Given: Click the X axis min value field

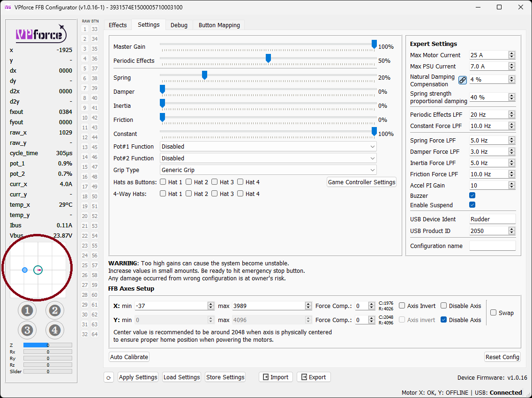Looking at the screenshot, I should coord(172,306).
